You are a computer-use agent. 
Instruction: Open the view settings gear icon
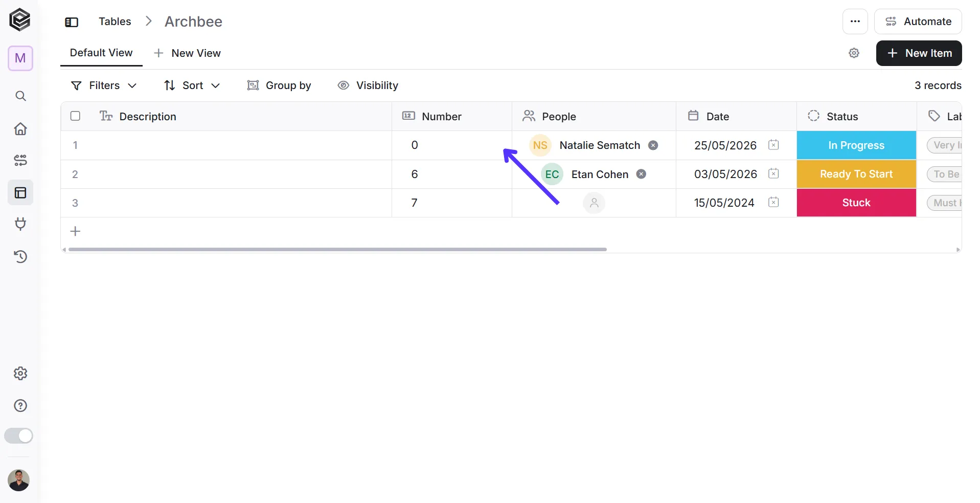pos(854,53)
